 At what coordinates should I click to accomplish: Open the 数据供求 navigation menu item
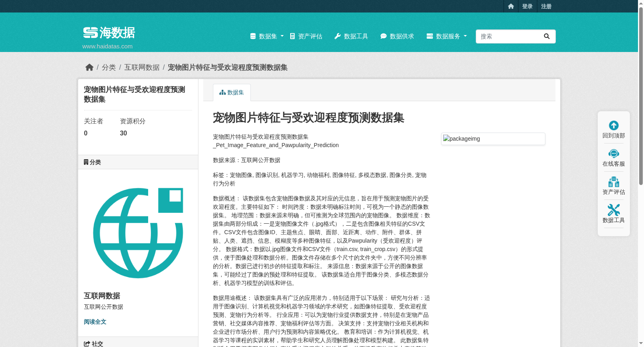(397, 36)
